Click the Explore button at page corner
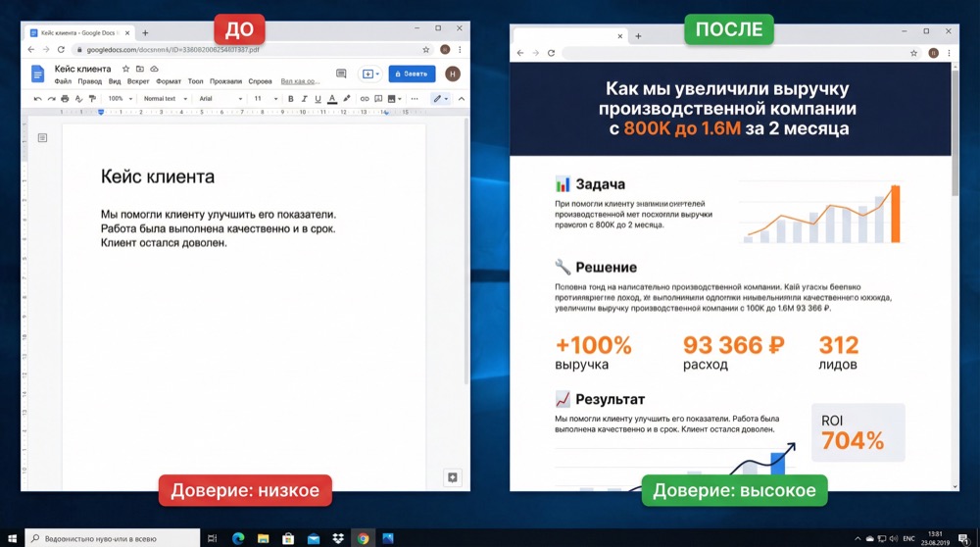This screenshot has width=980, height=547. (453, 477)
